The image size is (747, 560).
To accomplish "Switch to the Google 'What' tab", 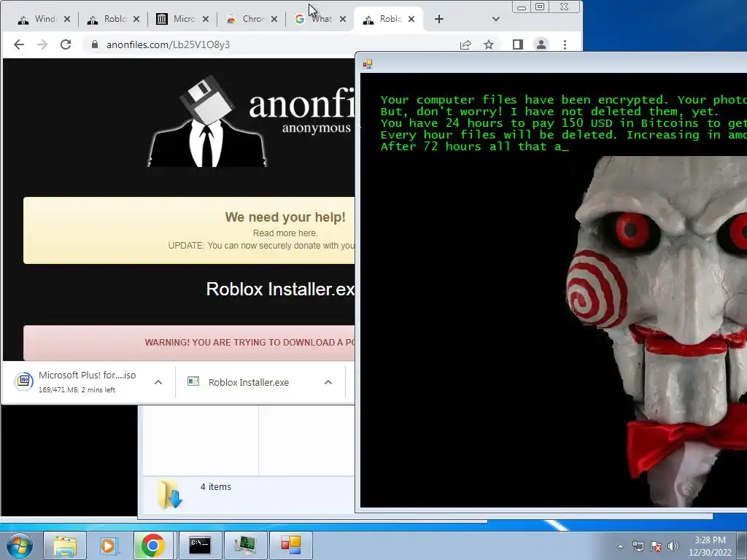I will [x=320, y=19].
